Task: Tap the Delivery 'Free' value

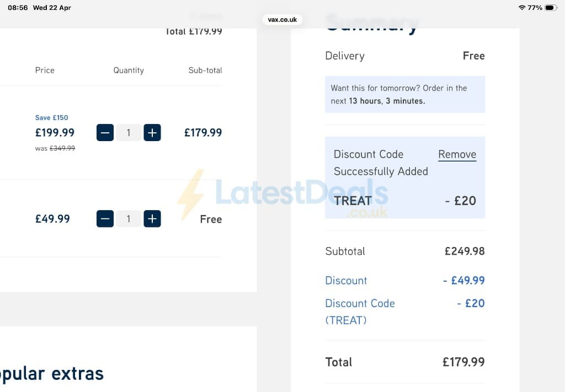Action: point(473,56)
